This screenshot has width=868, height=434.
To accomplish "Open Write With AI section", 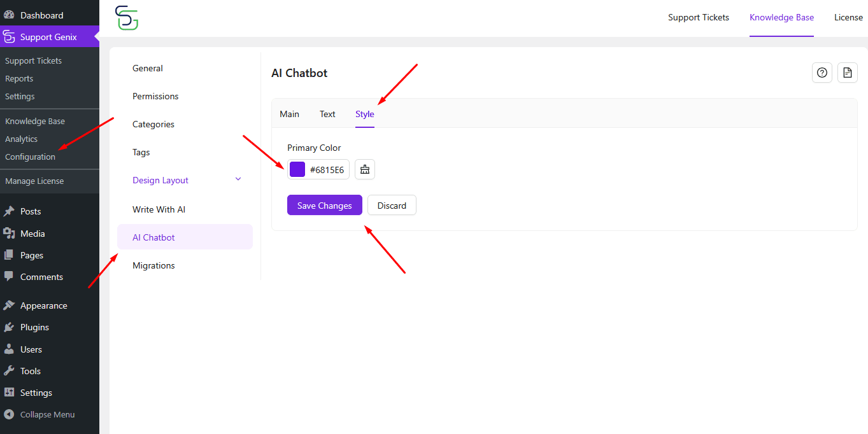I will [x=159, y=209].
